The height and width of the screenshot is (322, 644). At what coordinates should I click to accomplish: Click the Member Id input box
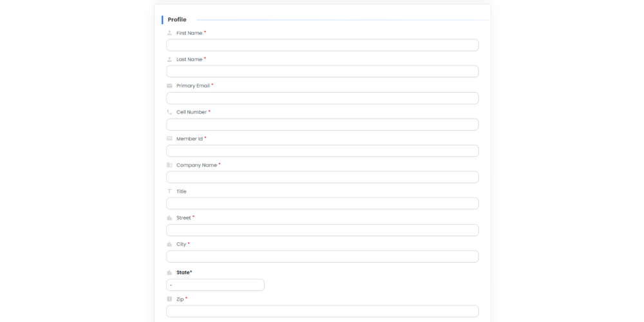click(x=322, y=151)
